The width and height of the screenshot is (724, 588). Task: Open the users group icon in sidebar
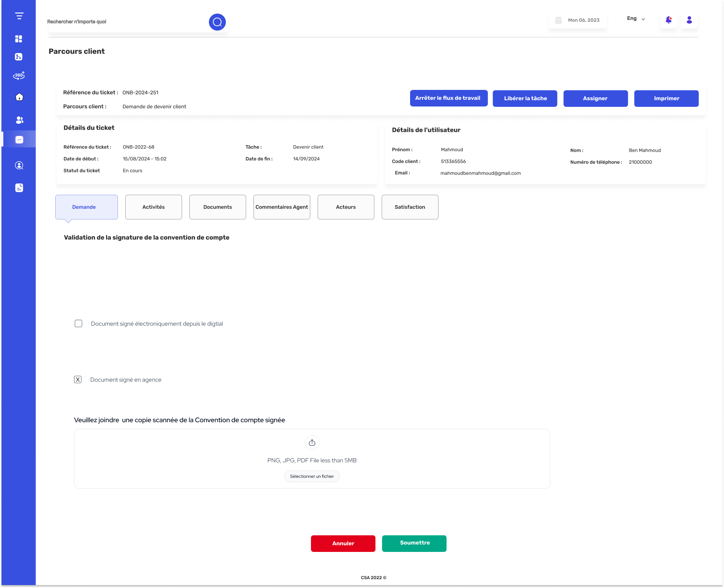20,120
